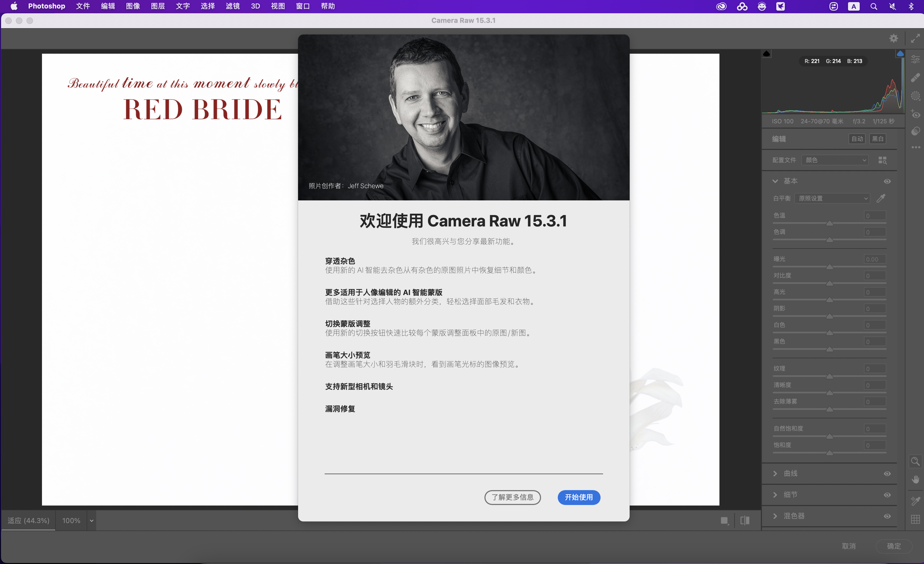Open the zoom percentage dropdown arrow
Image resolution: width=924 pixels, height=564 pixels.
(x=91, y=520)
